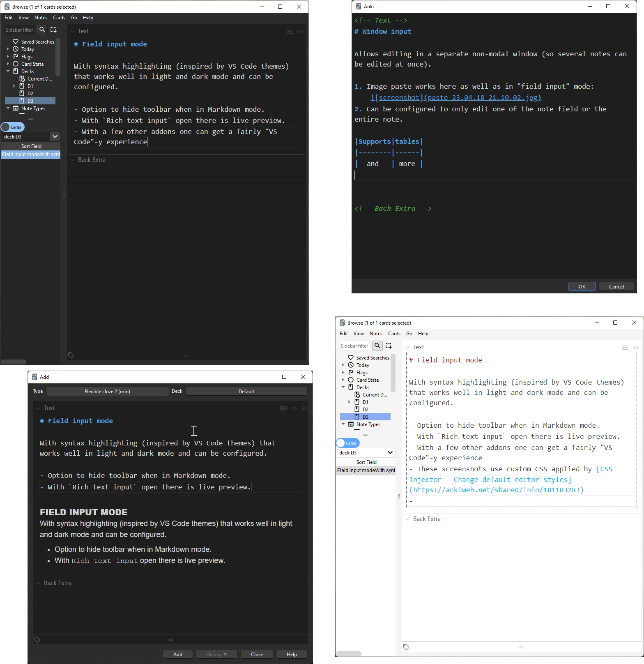The image size is (644, 664).
Task: Click Help button in Add window
Action: coord(292,654)
